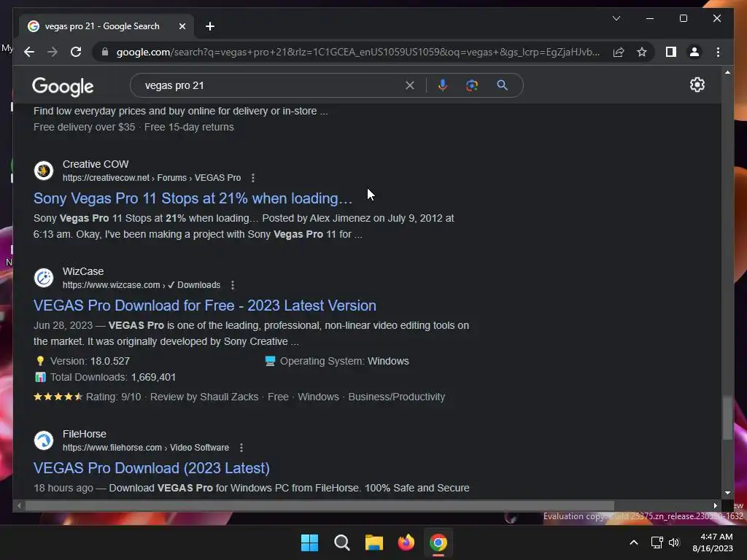Click the vertical scrollbar thumb

pyautogui.click(x=727, y=418)
